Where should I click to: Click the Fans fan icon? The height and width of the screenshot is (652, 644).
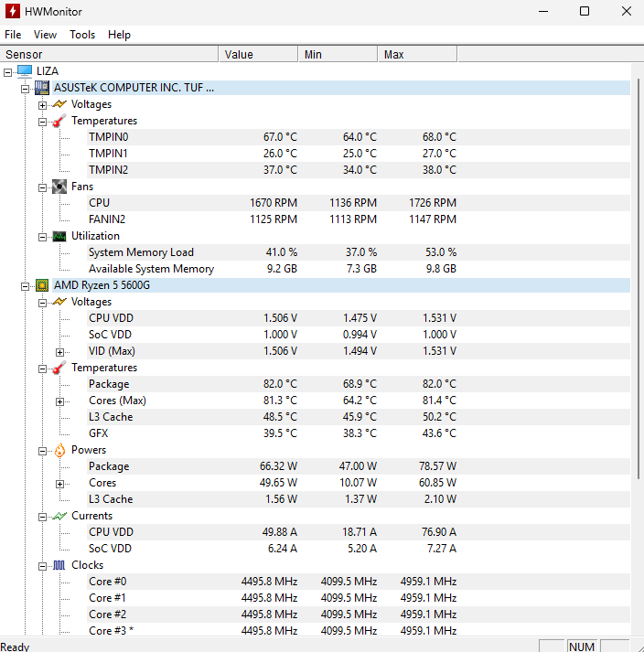coord(59,187)
